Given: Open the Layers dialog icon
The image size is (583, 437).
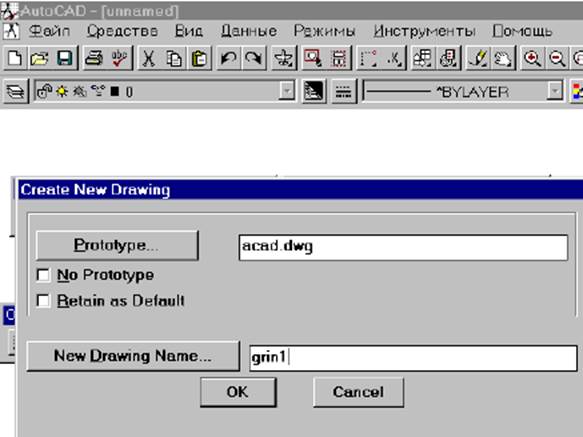Looking at the screenshot, I should coord(16,91).
